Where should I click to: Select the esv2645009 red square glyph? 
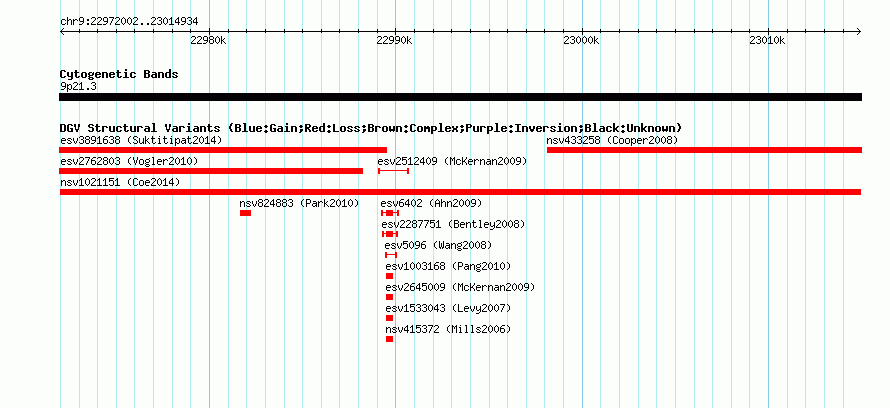point(389,297)
